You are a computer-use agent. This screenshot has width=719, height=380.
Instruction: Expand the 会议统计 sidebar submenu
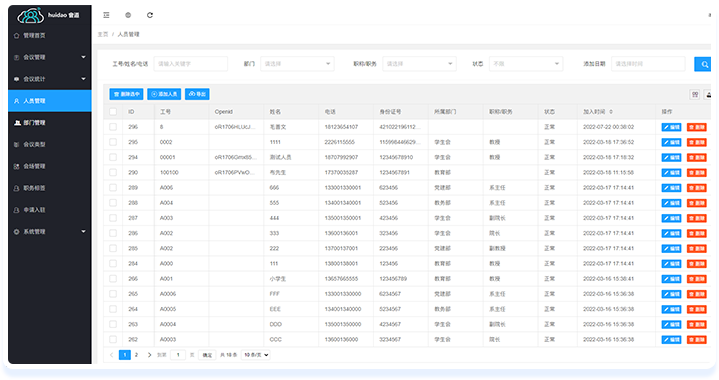[x=50, y=79]
